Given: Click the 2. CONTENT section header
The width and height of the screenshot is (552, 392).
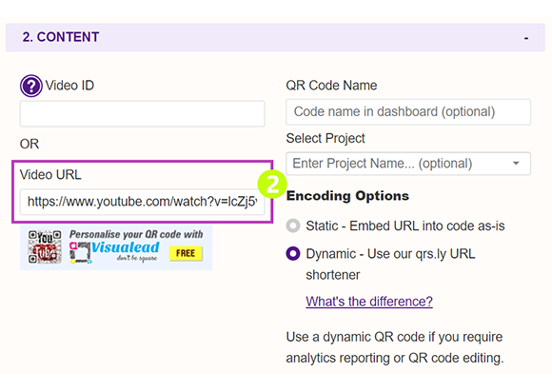Looking at the screenshot, I should (275, 37).
